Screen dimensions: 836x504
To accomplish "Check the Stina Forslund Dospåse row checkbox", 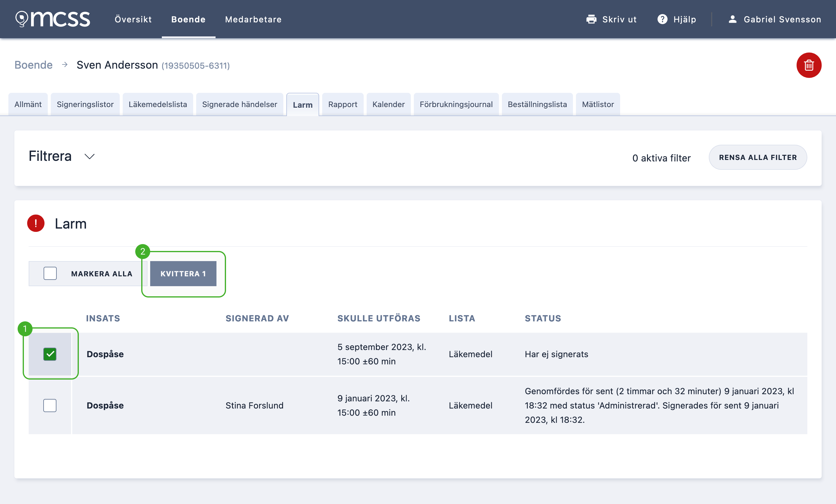I will click(x=50, y=405).
